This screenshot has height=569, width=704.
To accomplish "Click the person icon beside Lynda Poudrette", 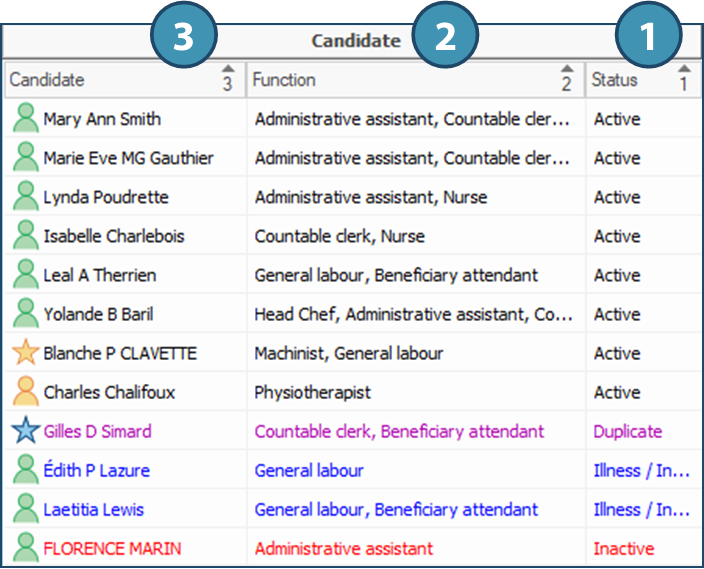I will pos(25,197).
